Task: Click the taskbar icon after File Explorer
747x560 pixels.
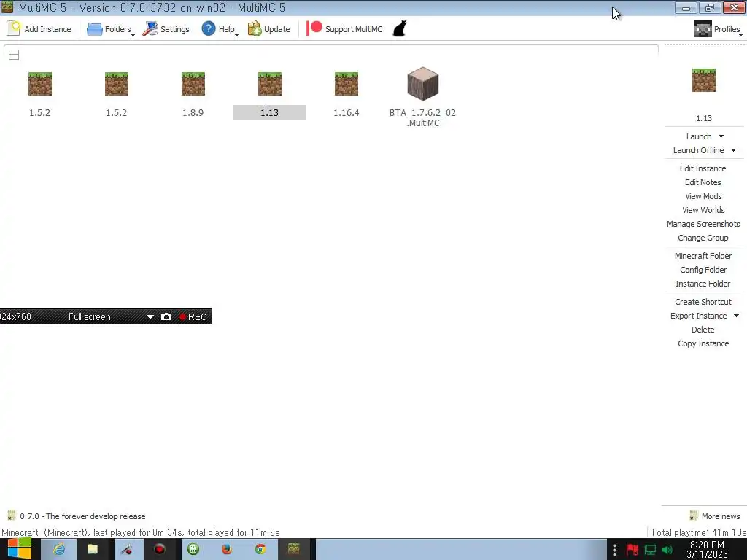Action: [x=126, y=549]
